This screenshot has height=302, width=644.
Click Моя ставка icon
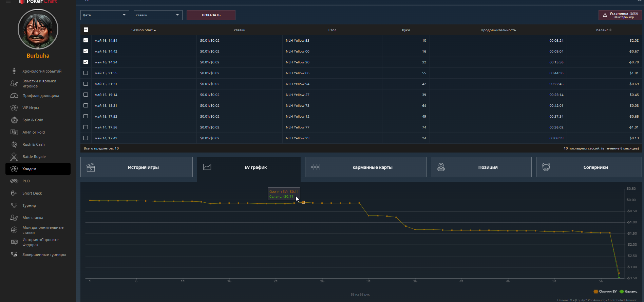(x=14, y=218)
